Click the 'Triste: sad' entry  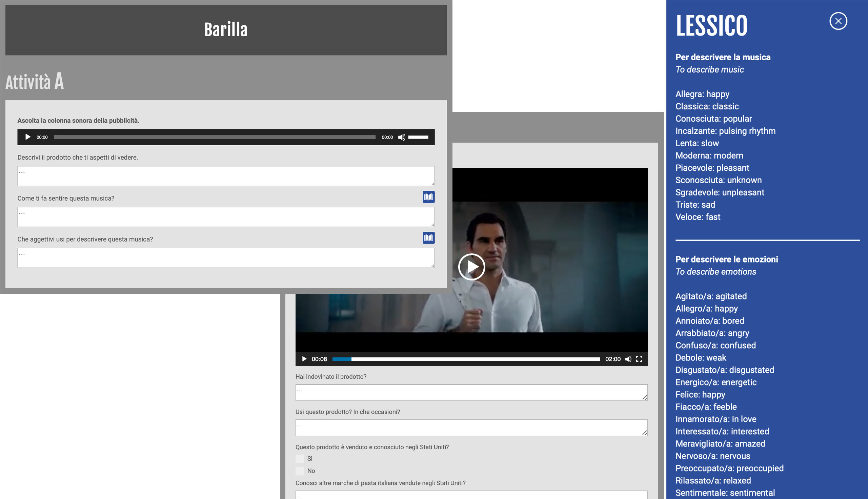click(695, 205)
